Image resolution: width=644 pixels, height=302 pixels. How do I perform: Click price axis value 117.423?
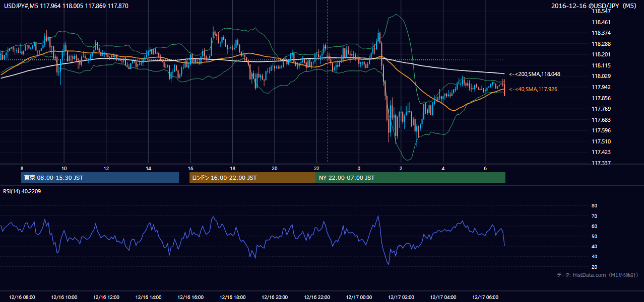[601, 152]
